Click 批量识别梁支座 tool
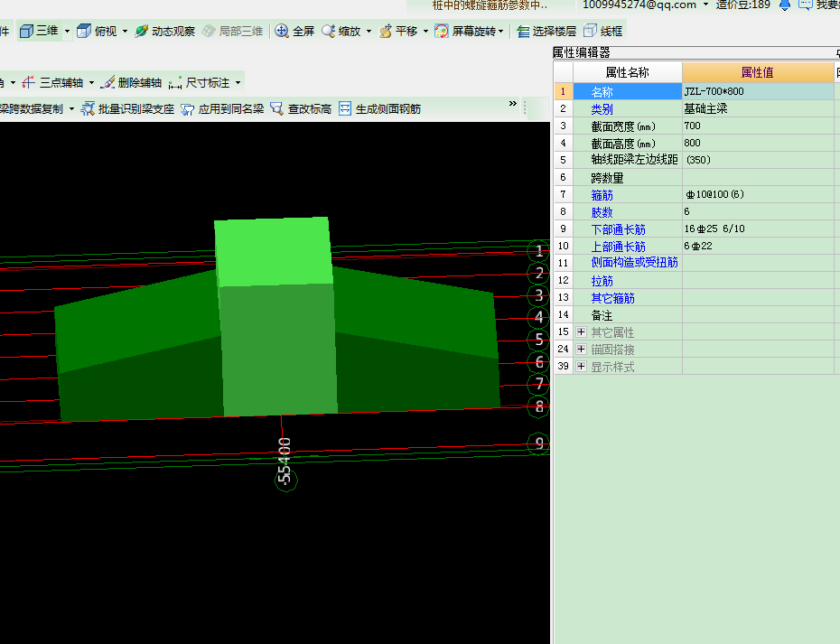The width and height of the screenshot is (840, 644). click(x=127, y=108)
